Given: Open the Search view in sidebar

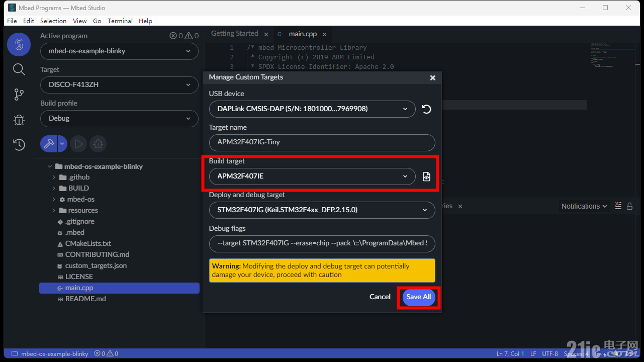Looking at the screenshot, I should [19, 69].
